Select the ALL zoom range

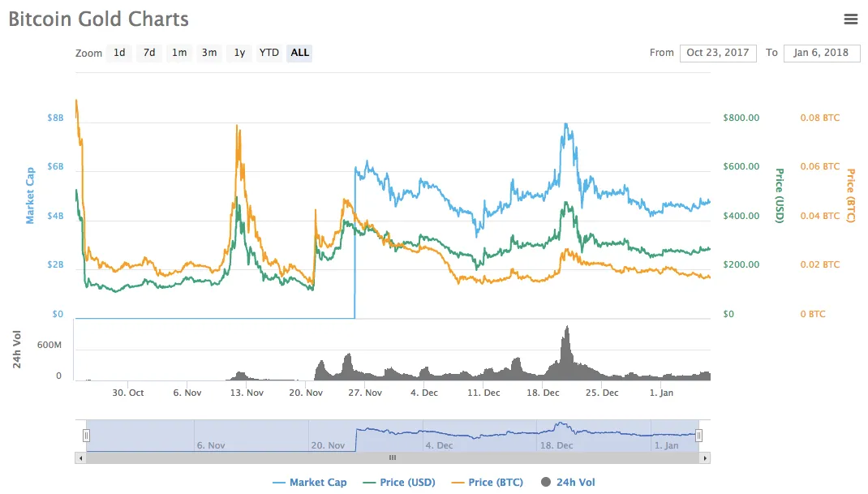299,53
